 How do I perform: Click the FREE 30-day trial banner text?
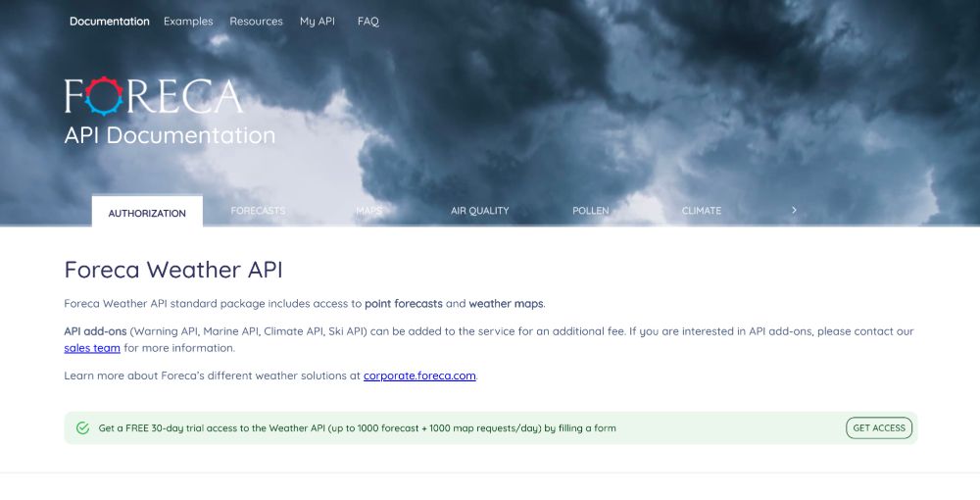(x=357, y=428)
